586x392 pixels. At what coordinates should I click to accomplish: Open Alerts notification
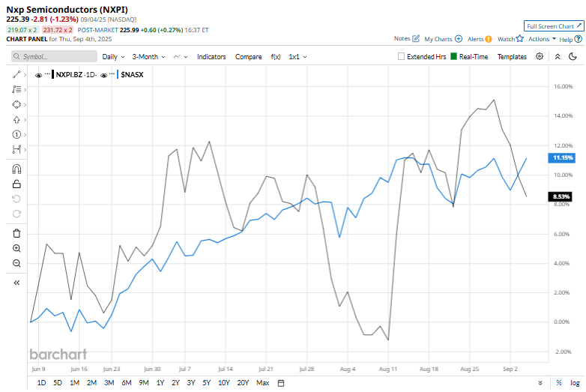[489, 39]
